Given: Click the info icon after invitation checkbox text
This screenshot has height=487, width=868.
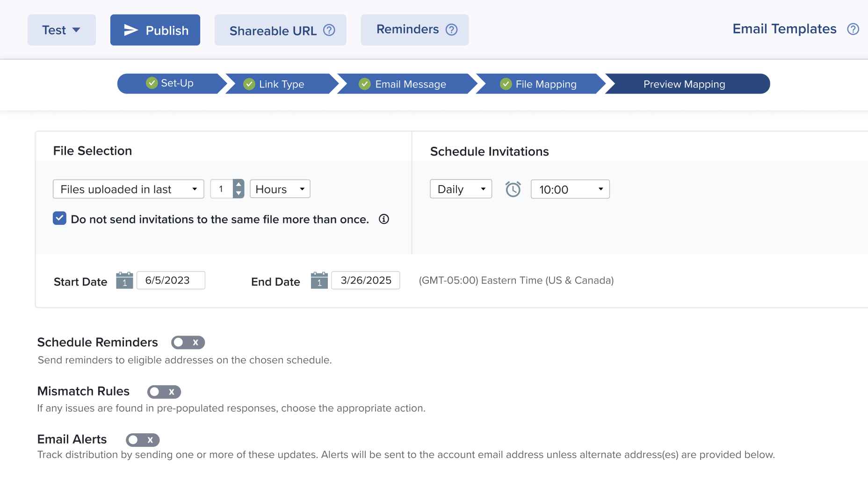Looking at the screenshot, I should 384,219.
